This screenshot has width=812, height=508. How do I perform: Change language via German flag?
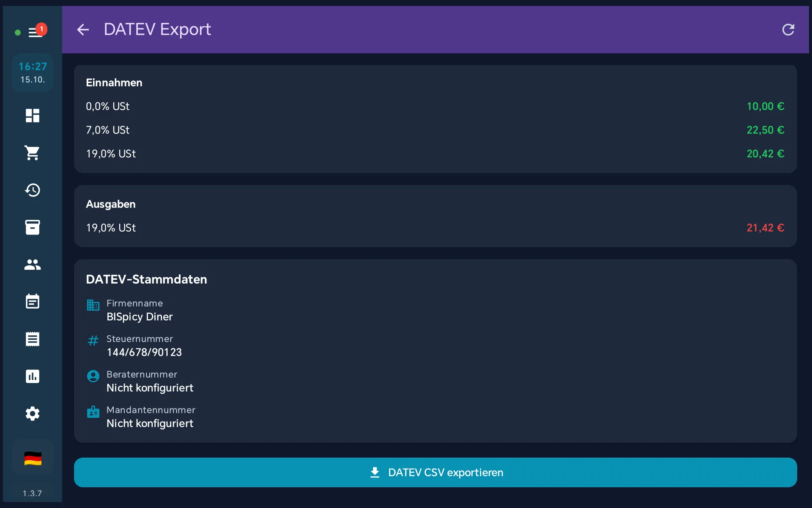point(33,458)
